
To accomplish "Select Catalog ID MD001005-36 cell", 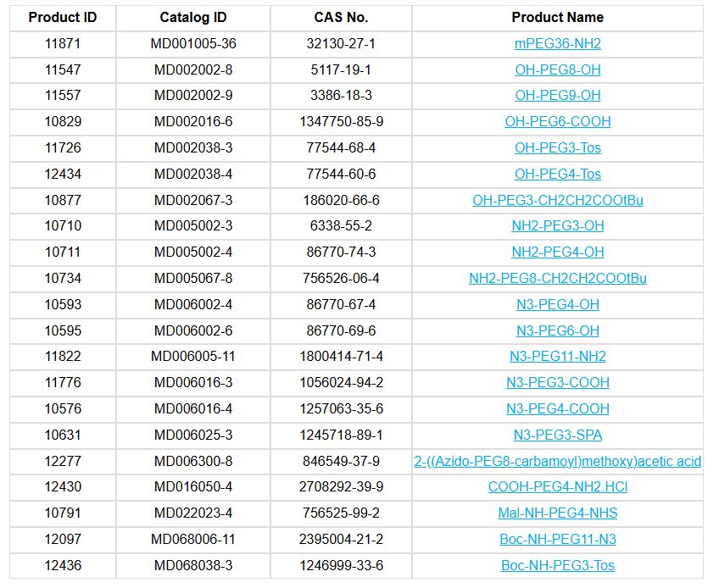I will (x=193, y=44).
